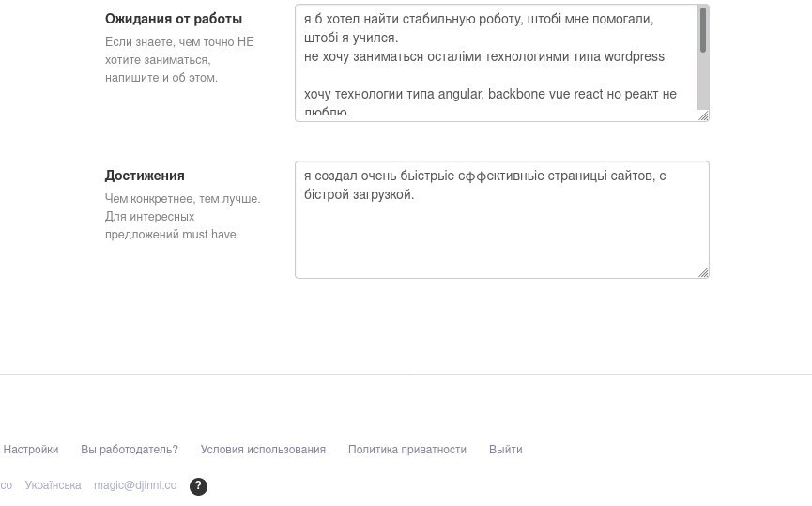Grab the resize handle of expectations textarea
Image resolution: width=812 pixels, height=506 pixels.
pos(703,115)
